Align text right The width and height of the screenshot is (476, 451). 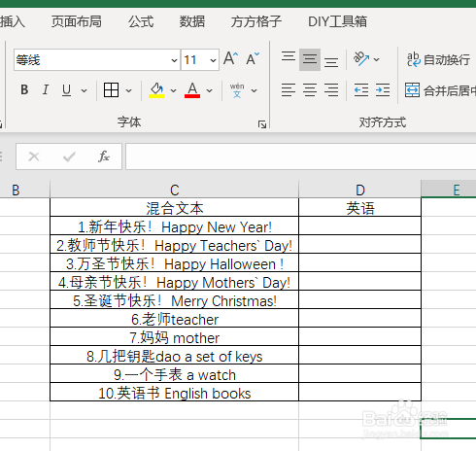(331, 89)
